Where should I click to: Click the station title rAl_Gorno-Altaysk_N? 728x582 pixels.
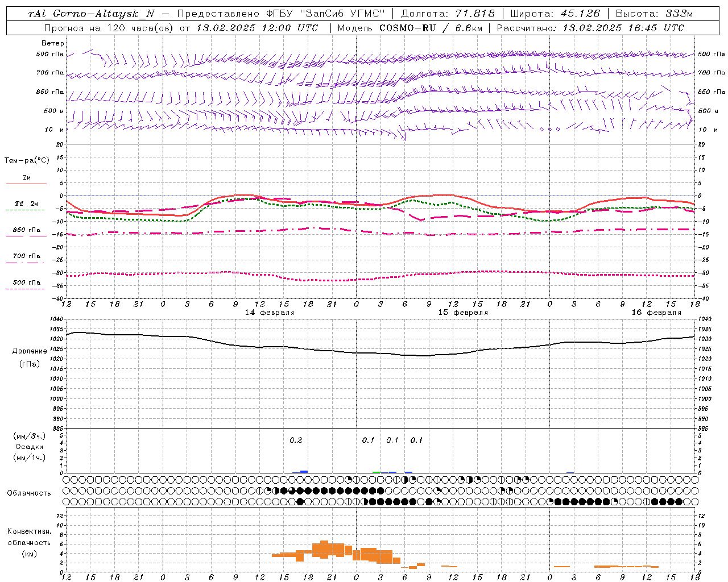[92, 14]
